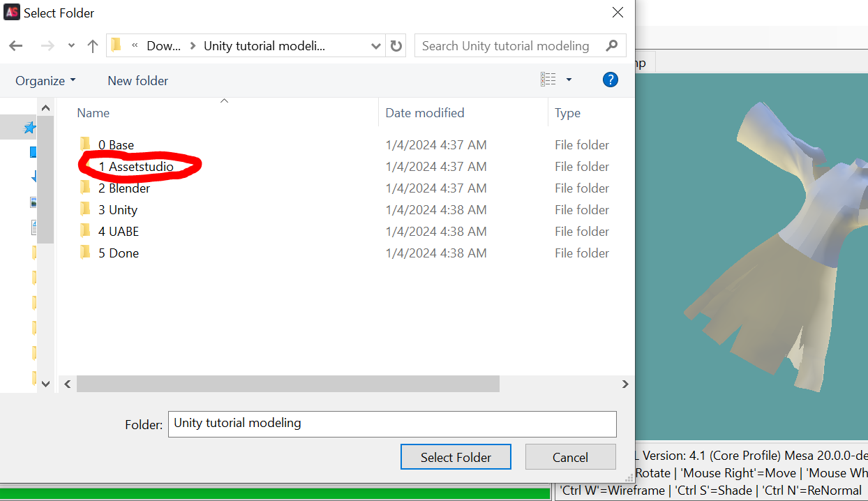Screen dimensions: 868x501
Task: Click the horizontal scrollbar right arrow
Action: click(625, 384)
